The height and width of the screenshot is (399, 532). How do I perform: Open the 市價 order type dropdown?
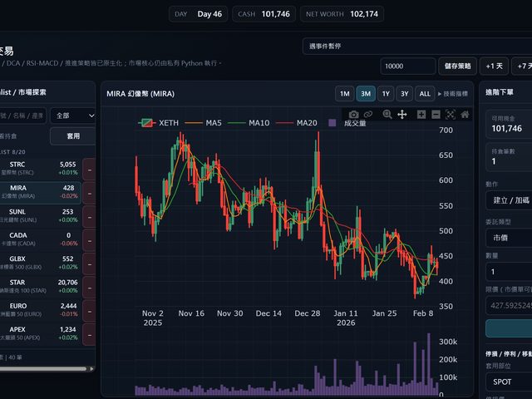pyautogui.click(x=509, y=238)
